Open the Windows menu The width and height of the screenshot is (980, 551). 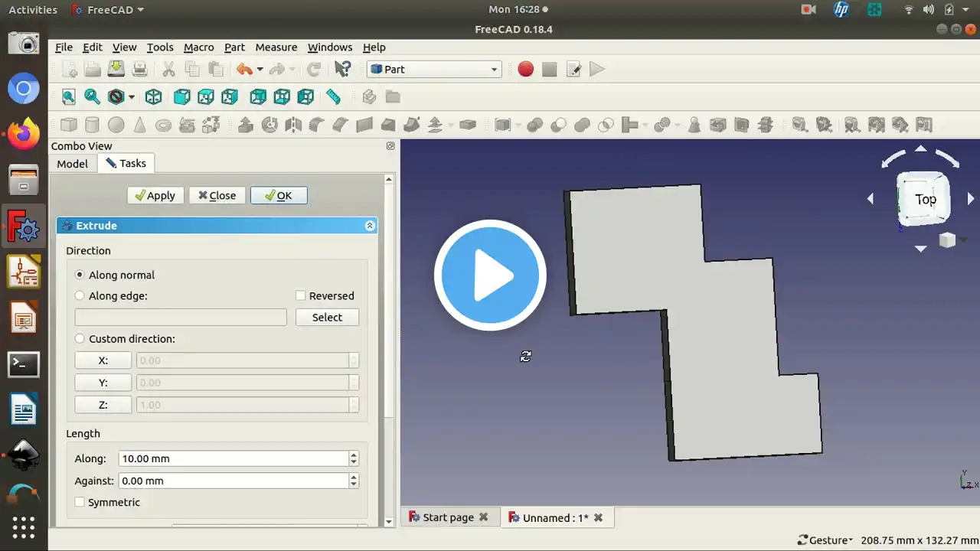coord(330,47)
